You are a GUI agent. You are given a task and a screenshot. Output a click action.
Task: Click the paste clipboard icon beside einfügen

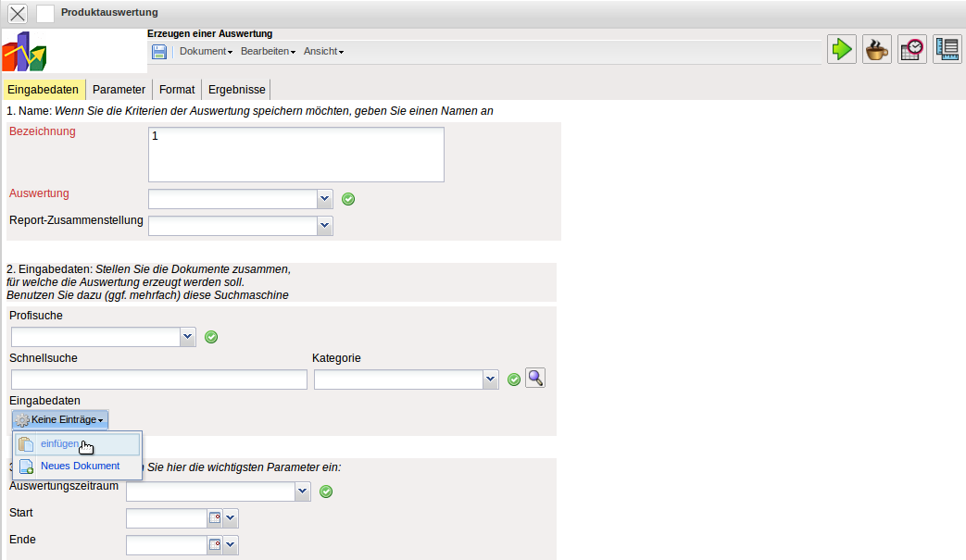click(26, 443)
